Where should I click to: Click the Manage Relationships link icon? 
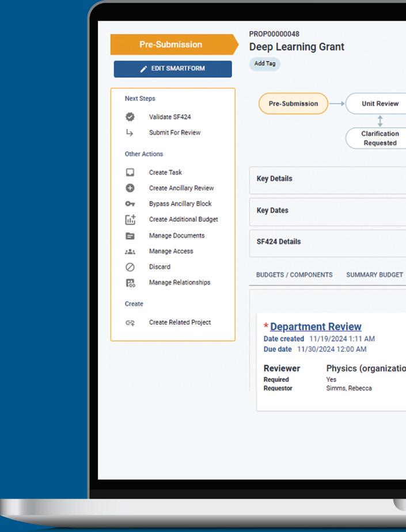130,283
